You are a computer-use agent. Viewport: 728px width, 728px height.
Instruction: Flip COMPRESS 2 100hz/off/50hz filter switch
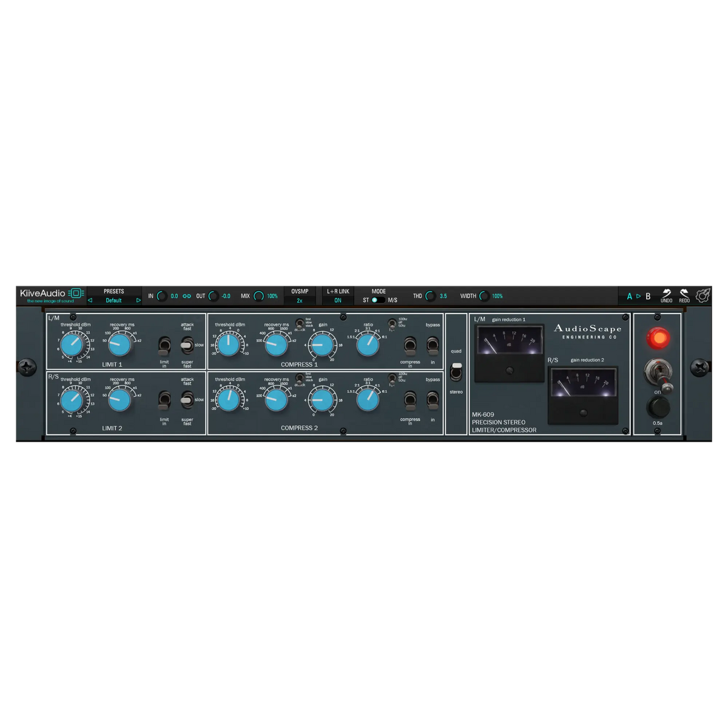(393, 378)
